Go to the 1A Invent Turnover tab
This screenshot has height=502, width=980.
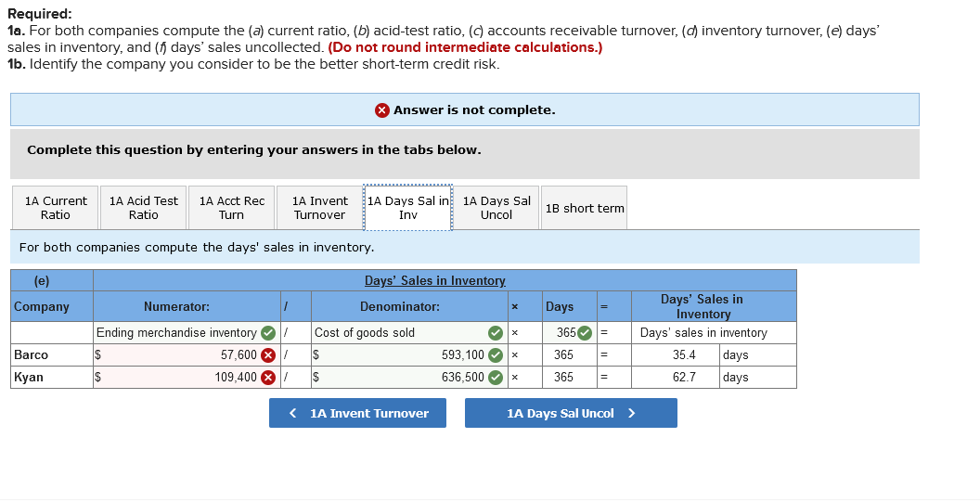(x=320, y=208)
